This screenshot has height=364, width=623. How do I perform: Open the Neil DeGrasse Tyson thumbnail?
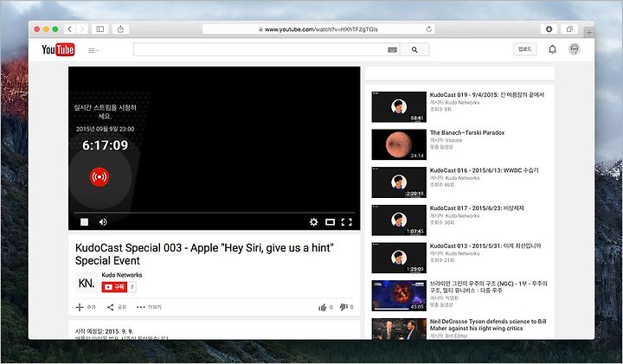(x=399, y=329)
